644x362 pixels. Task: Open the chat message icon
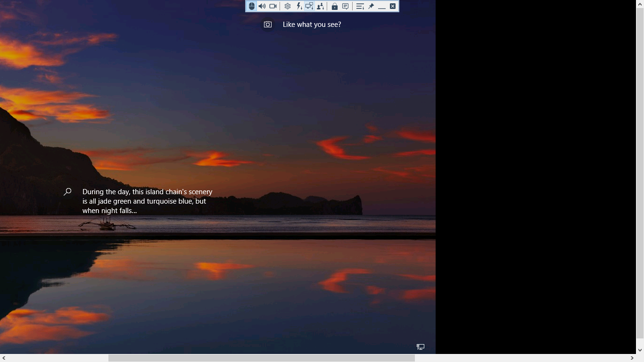(345, 6)
